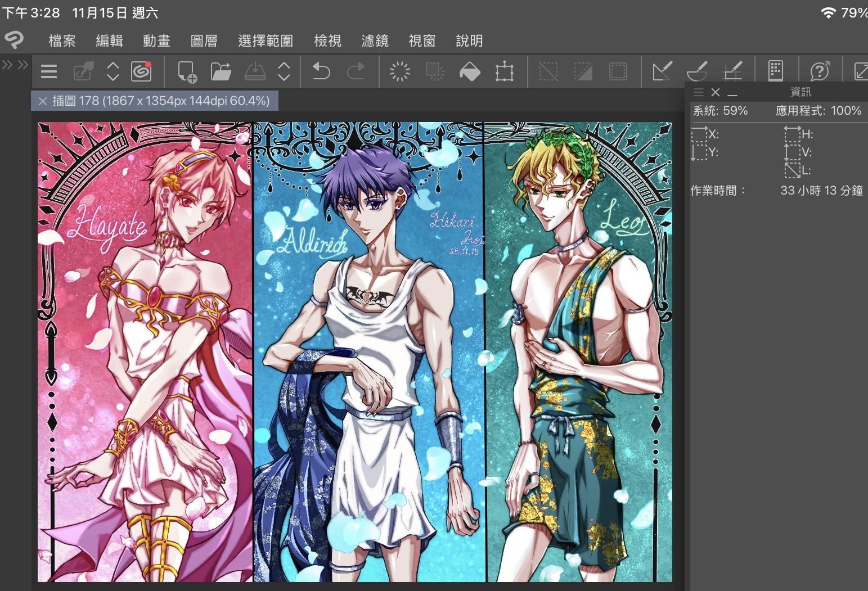Screen dimensions: 868x591
Task: Open the question-mark support icon
Action: [x=820, y=71]
